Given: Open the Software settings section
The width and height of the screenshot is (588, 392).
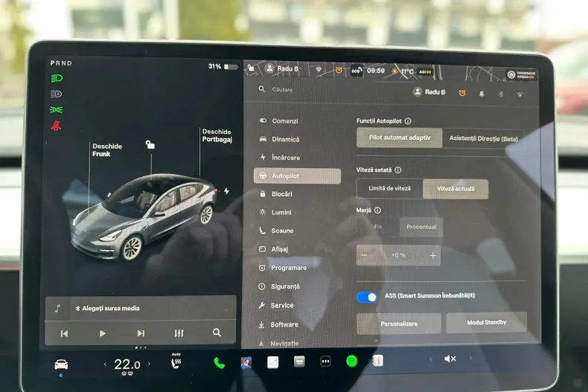Looking at the screenshot, I should tap(278, 324).
